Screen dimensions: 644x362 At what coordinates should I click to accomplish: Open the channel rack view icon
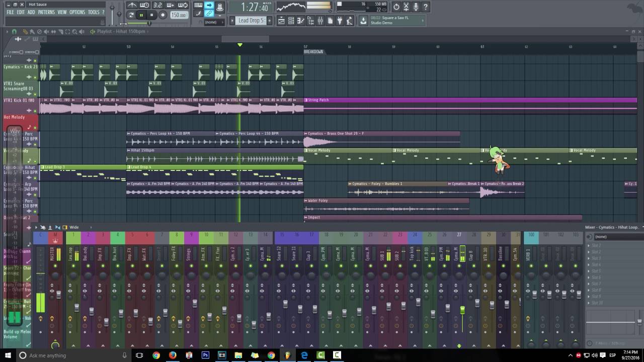[x=291, y=21]
